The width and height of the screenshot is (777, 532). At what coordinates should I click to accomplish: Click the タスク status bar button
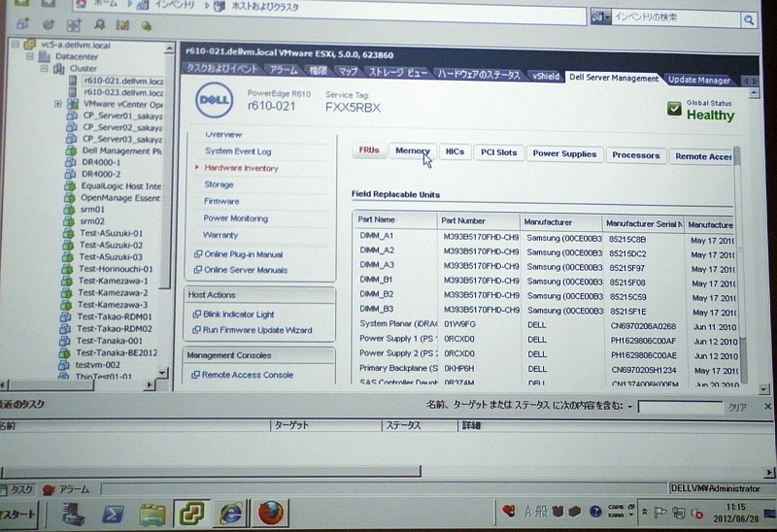17,490
